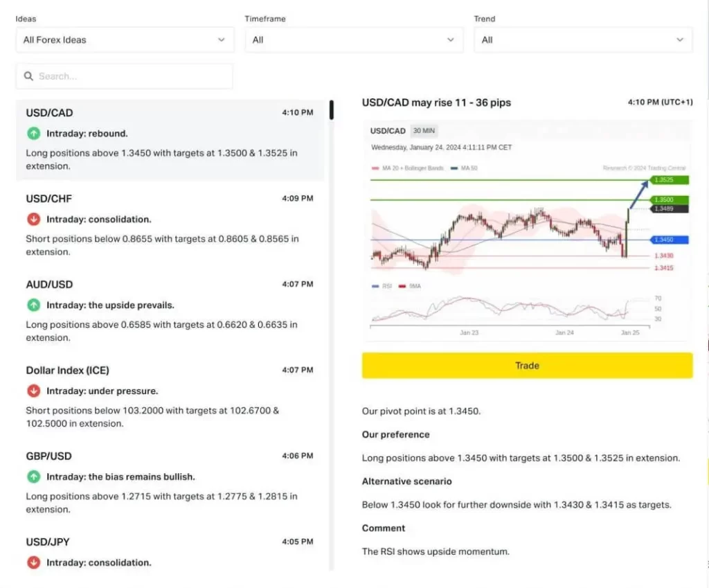
Task: Click the 30 MIN timeframe badge on chart
Action: pyautogui.click(x=424, y=131)
